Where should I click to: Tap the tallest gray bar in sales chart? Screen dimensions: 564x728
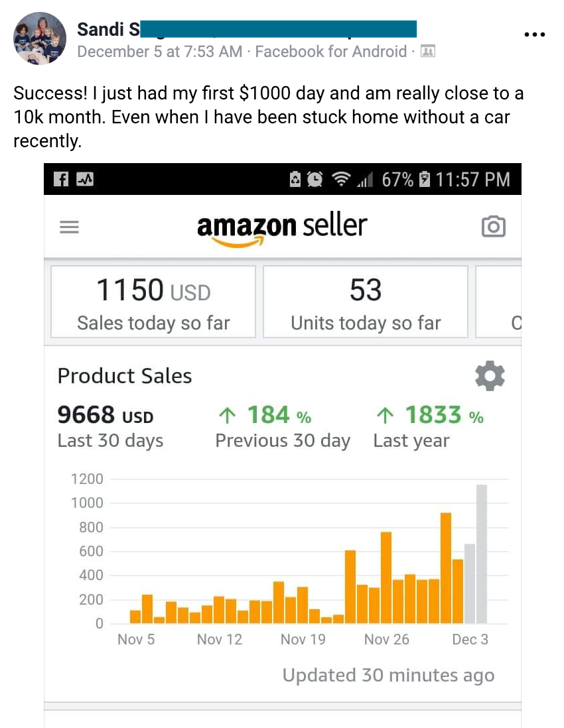[482, 554]
